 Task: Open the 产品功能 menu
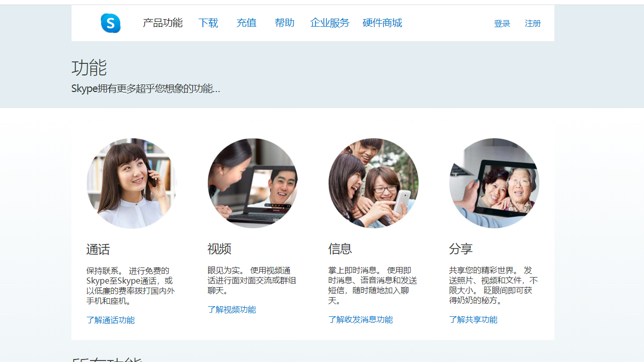(x=163, y=23)
